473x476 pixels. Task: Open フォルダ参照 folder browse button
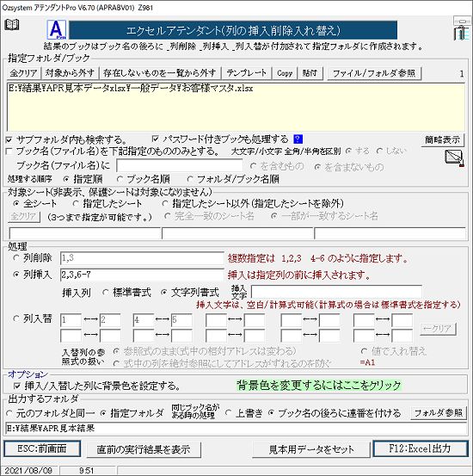point(439,413)
